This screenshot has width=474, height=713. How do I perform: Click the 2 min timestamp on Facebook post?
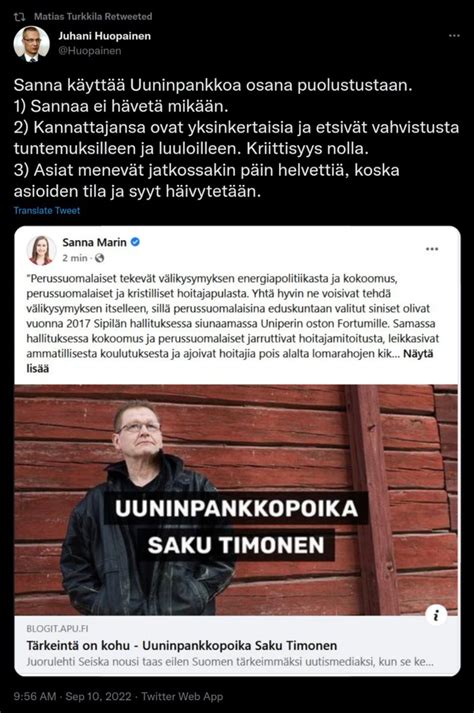click(x=75, y=258)
